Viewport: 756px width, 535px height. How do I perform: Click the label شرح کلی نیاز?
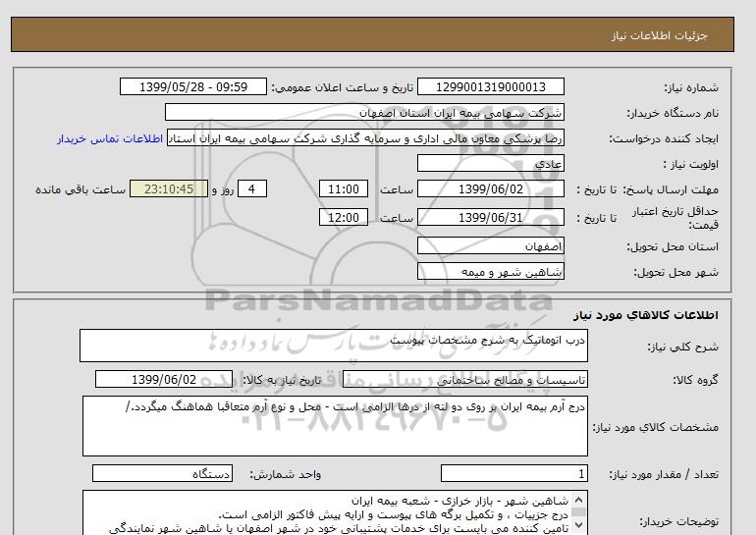tap(682, 347)
